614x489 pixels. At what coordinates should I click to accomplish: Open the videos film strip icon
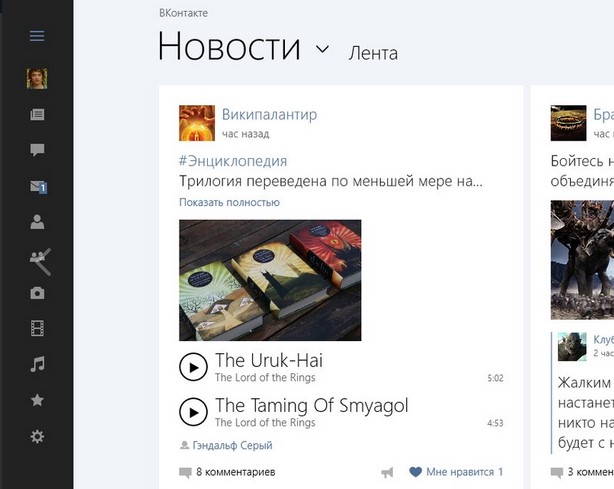pos(37,328)
